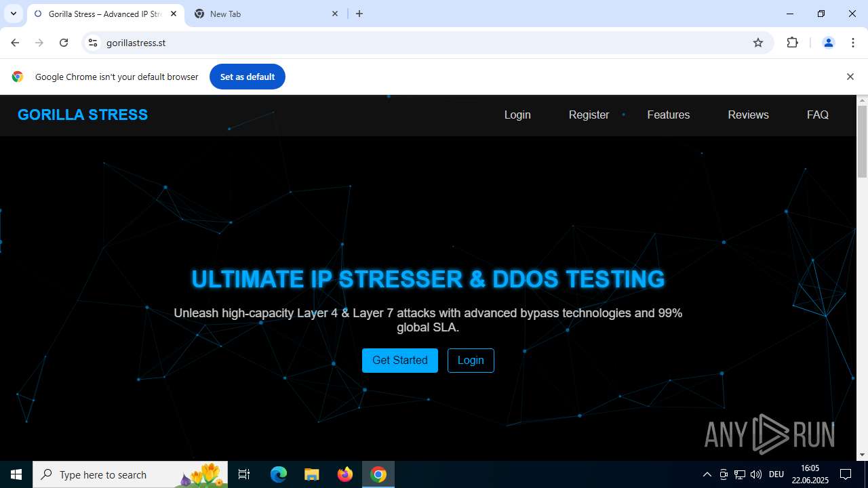Click the page vertical scrollbar thumb

tap(862, 141)
